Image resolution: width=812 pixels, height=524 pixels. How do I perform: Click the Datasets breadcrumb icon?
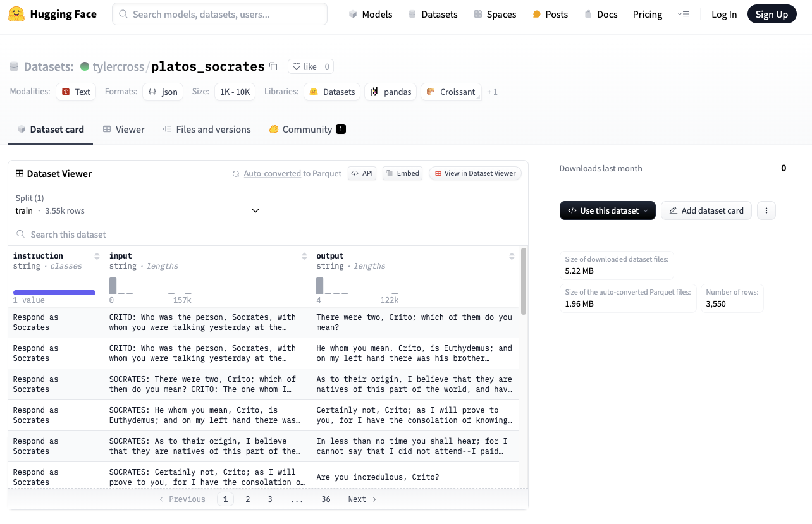pyautogui.click(x=14, y=66)
